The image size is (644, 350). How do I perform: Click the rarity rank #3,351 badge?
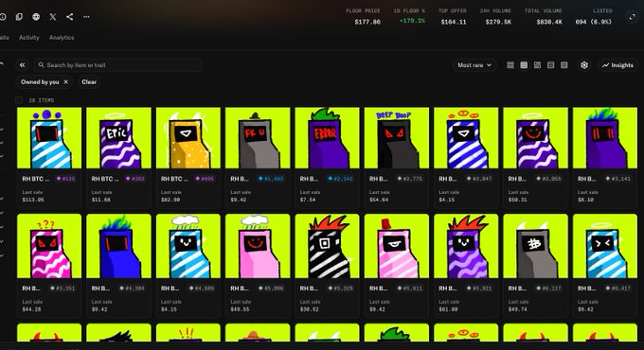click(x=63, y=289)
